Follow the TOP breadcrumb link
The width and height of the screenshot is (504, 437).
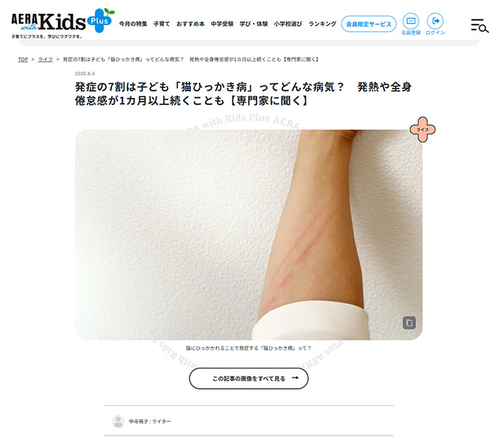pos(23,60)
